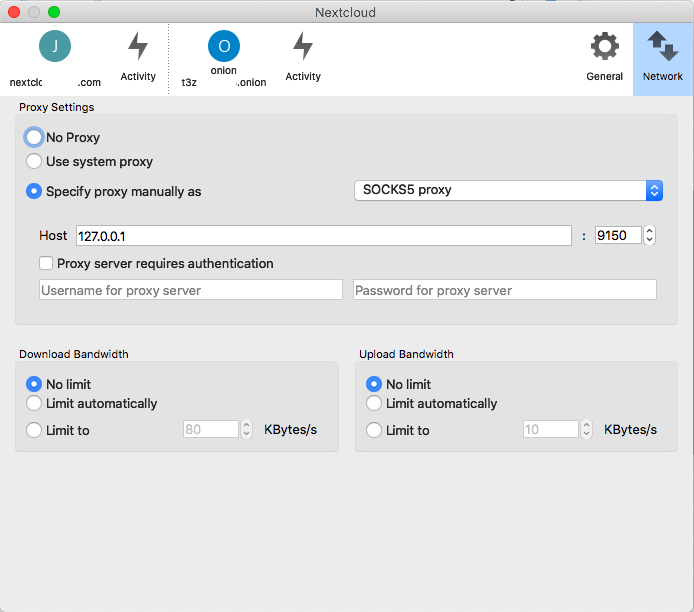Click the download limit field showing 80

211,429
